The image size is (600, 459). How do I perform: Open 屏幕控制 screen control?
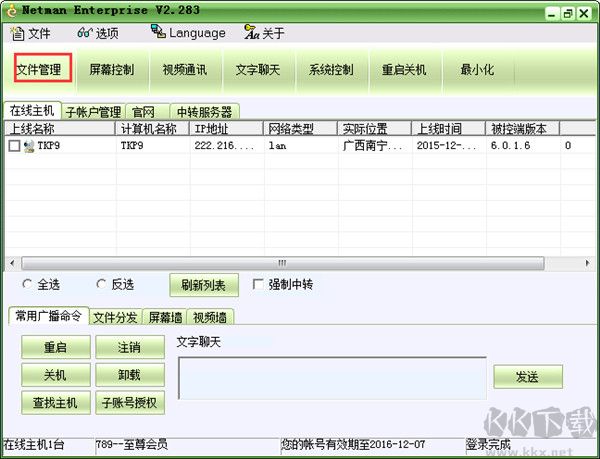coord(112,70)
